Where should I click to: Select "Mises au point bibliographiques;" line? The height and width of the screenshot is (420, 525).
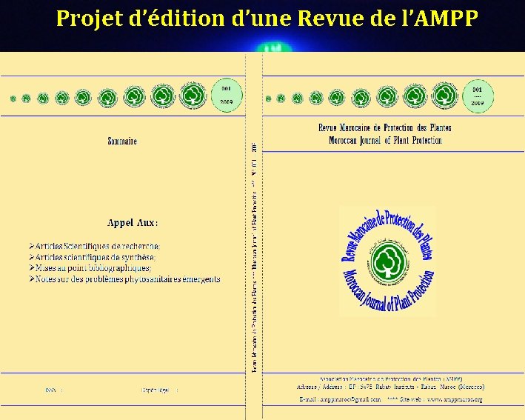(93, 268)
